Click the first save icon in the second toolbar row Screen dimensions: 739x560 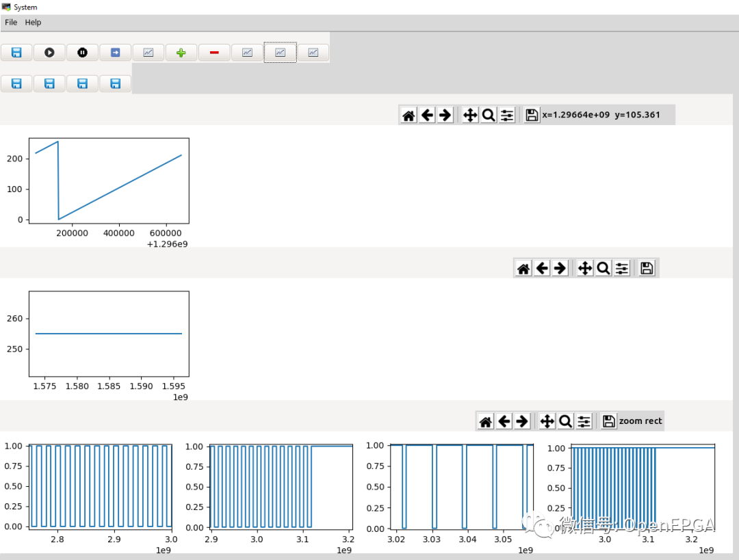[16, 84]
